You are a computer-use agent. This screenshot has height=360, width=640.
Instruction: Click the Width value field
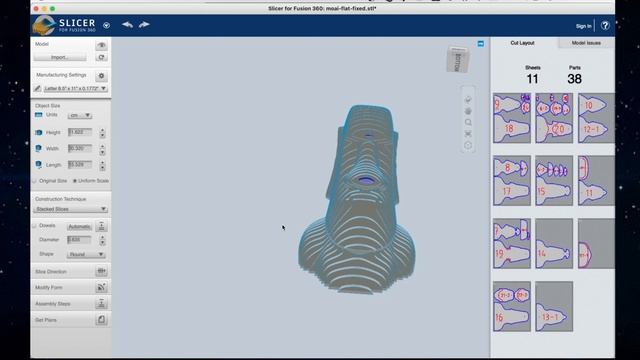coord(80,149)
